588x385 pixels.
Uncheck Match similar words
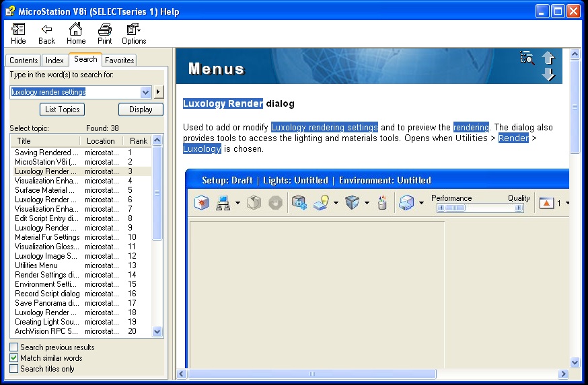pos(14,358)
